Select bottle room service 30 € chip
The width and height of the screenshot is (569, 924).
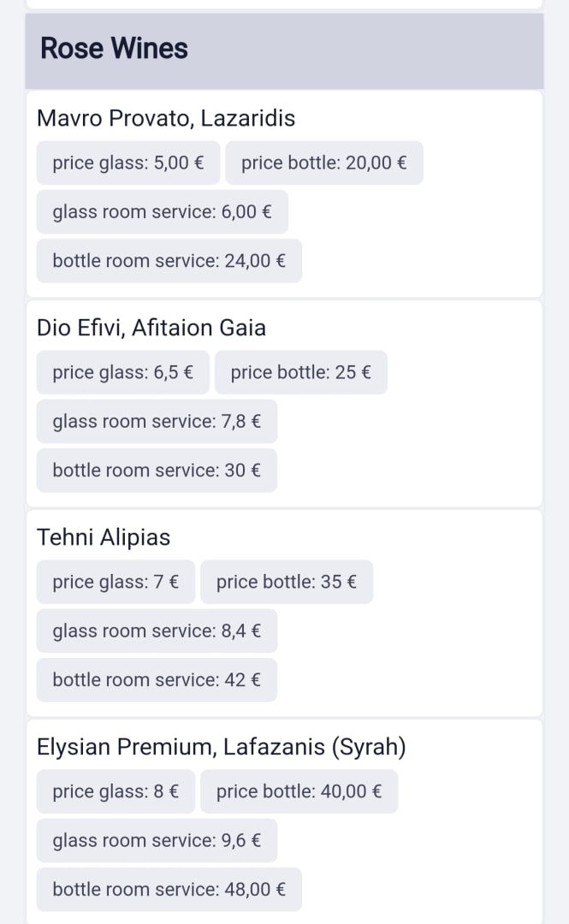tap(157, 470)
